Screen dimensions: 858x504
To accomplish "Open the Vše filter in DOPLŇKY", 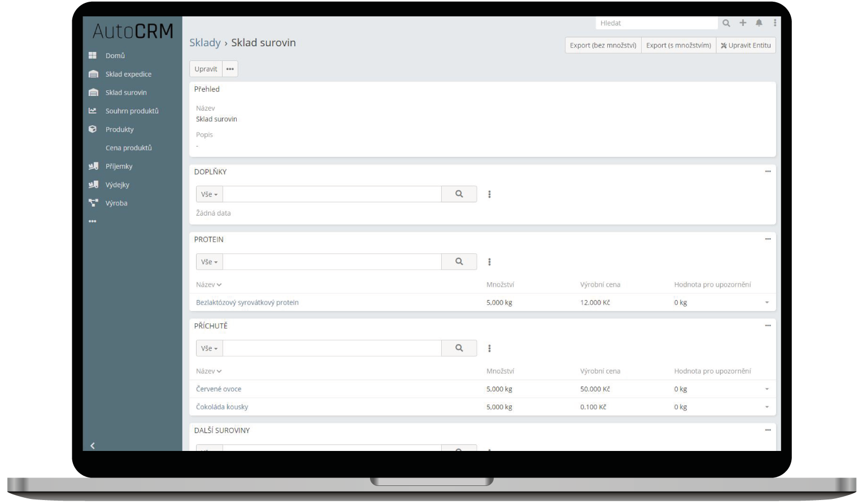I will point(210,194).
